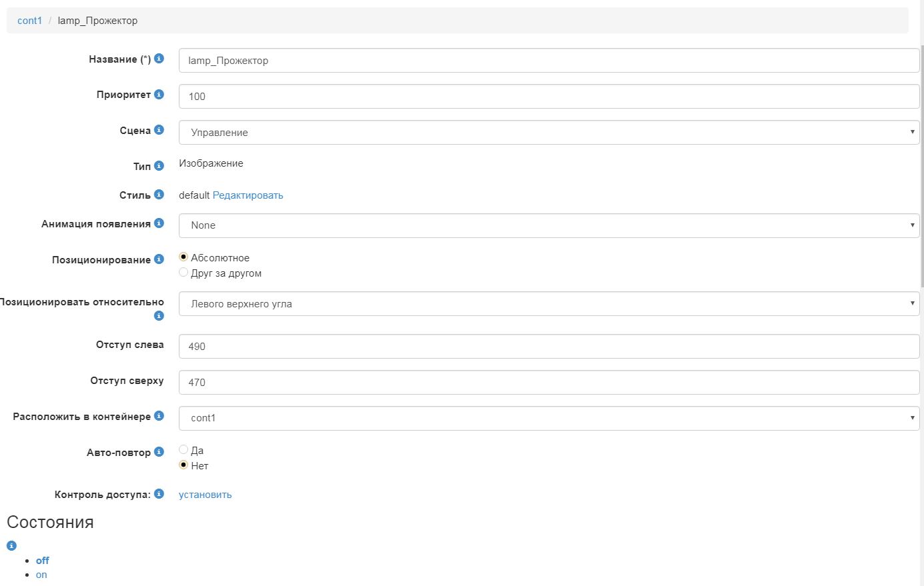The width and height of the screenshot is (924, 586).
Task: Open Анимация появления dropdown
Action: pos(548,225)
